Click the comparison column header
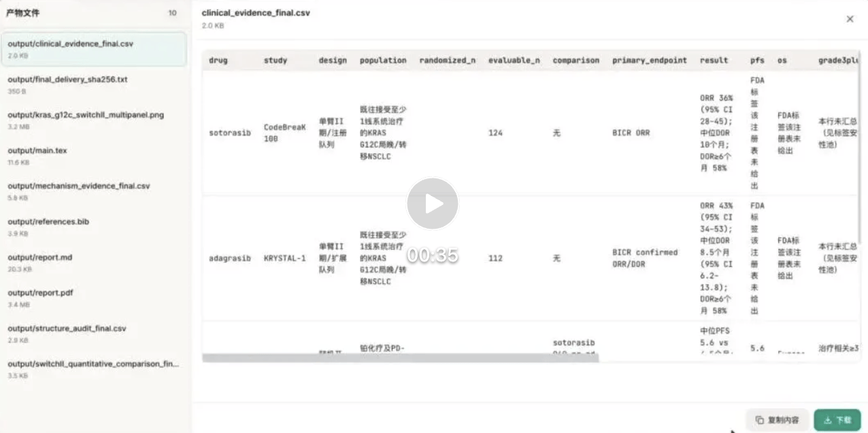Screen dimensions: 868x433 tap(576, 61)
